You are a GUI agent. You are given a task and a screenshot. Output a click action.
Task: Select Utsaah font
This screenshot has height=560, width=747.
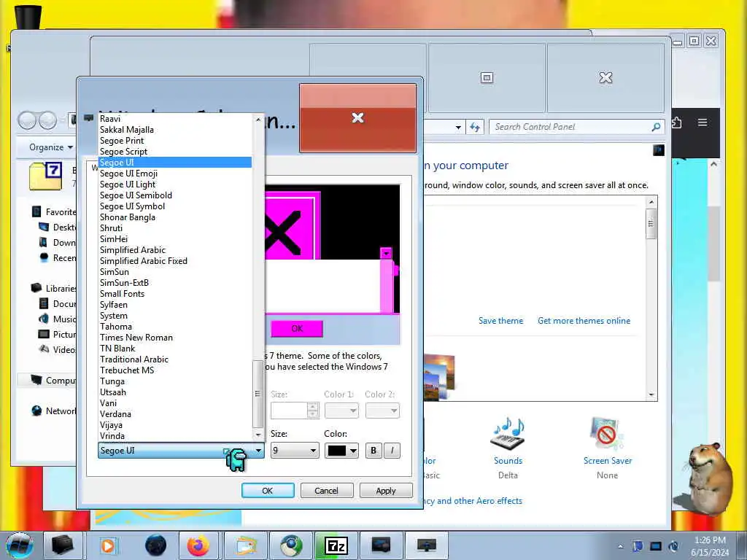[x=175, y=392]
